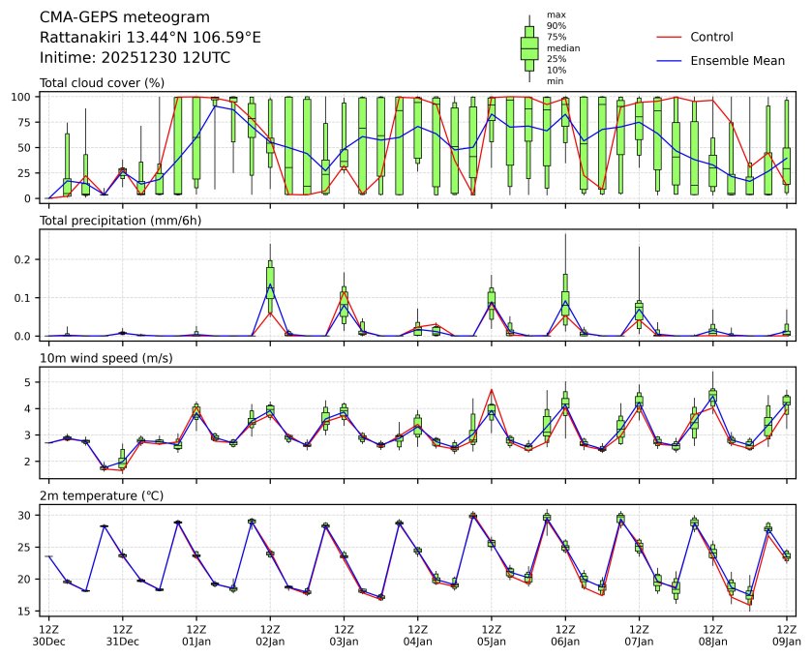Click the "max" label in box legend
Image resolution: width=812 pixels, height=658 pixels.
pos(555,15)
